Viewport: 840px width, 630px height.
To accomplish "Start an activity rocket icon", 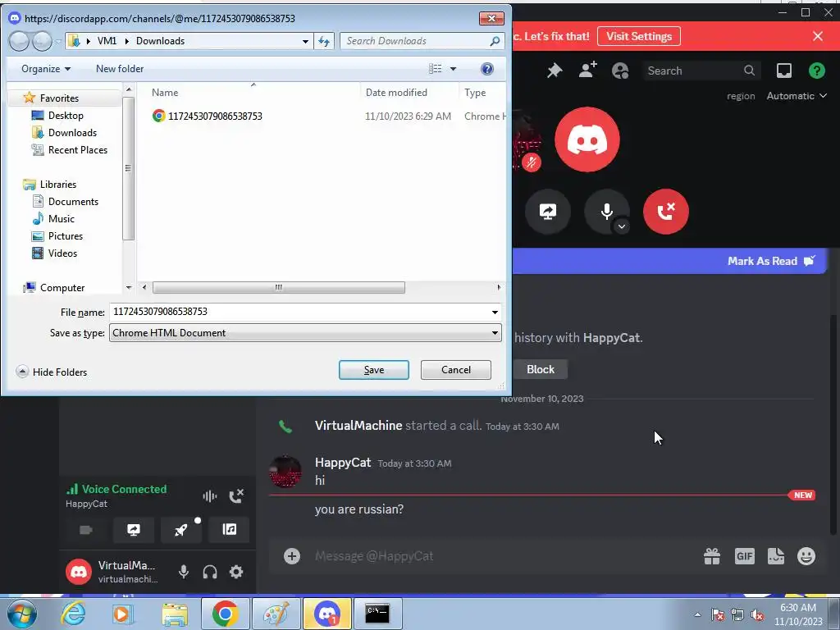I will [x=181, y=530].
